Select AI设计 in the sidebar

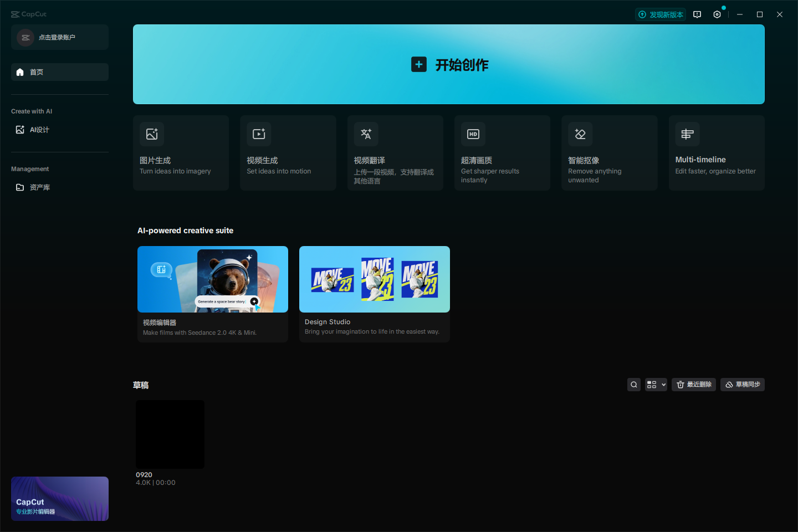[x=60, y=130]
